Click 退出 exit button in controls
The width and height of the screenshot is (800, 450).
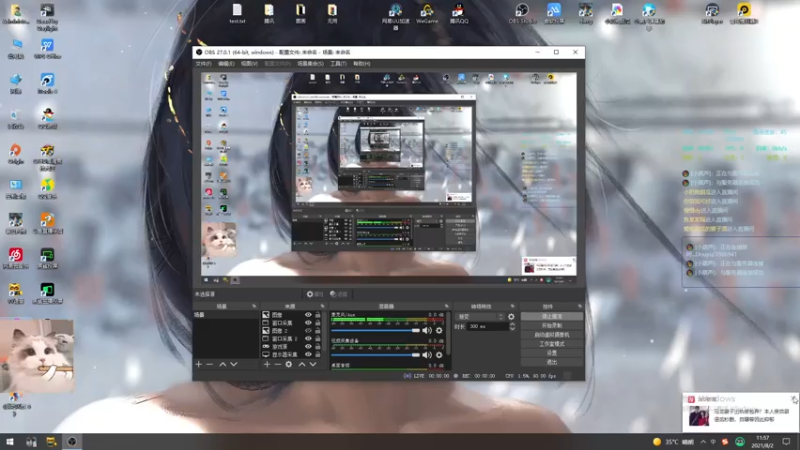coord(552,362)
